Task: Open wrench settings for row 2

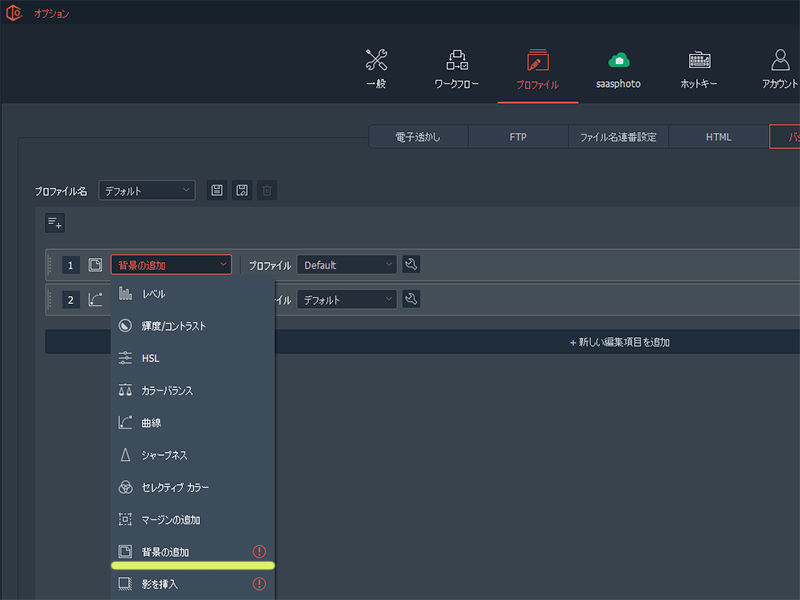Action: coord(411,299)
